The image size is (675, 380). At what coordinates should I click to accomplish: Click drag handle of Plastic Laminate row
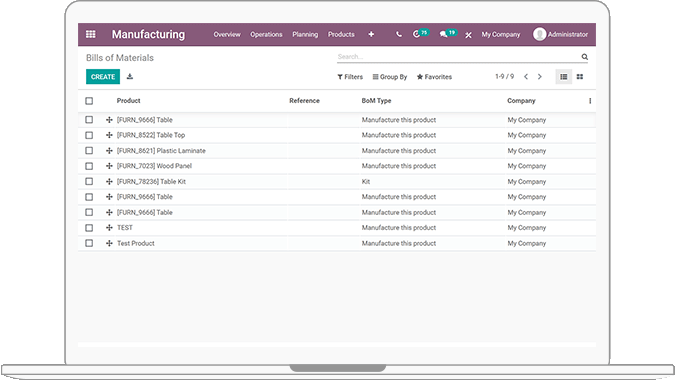109,151
